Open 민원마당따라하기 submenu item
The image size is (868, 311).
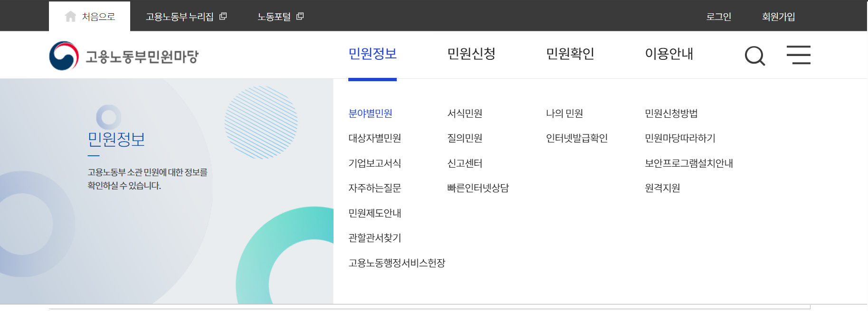coord(680,138)
